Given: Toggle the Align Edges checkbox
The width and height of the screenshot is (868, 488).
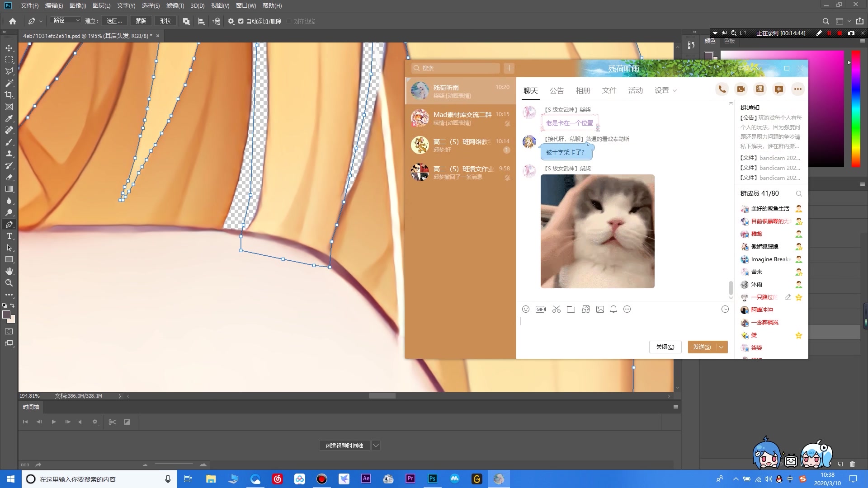Looking at the screenshot, I should pyautogui.click(x=289, y=21).
